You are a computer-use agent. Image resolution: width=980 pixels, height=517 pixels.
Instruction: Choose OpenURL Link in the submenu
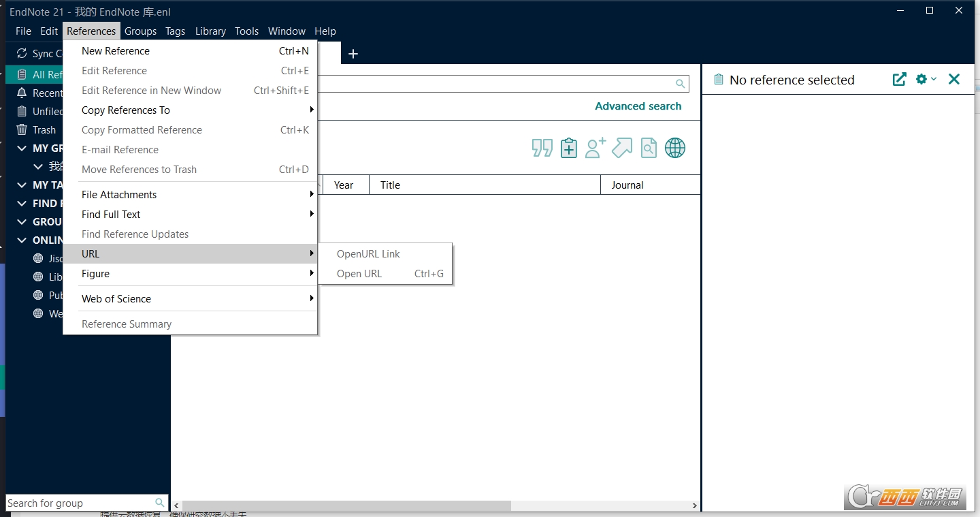coord(385,254)
